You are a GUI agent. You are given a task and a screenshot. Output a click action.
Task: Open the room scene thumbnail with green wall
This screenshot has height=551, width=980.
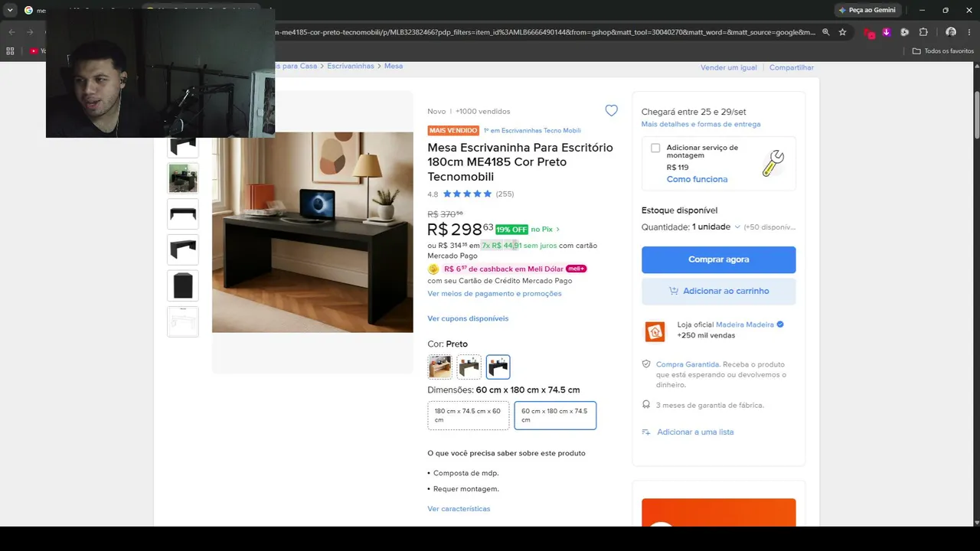[183, 178]
